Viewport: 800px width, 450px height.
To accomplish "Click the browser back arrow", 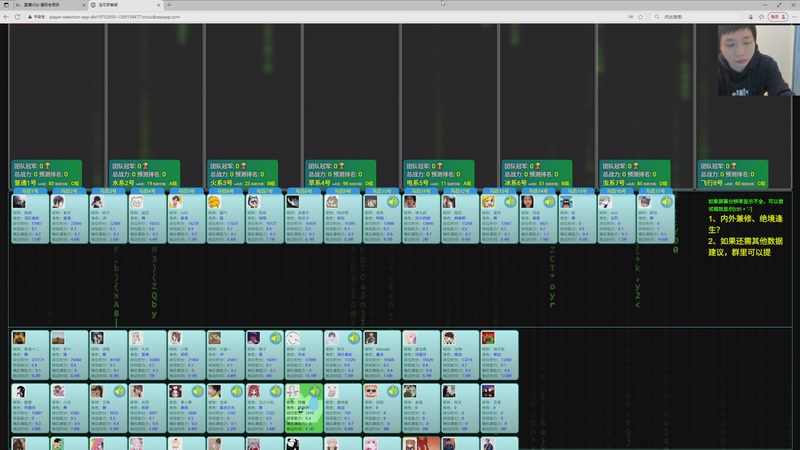I will (6, 17).
